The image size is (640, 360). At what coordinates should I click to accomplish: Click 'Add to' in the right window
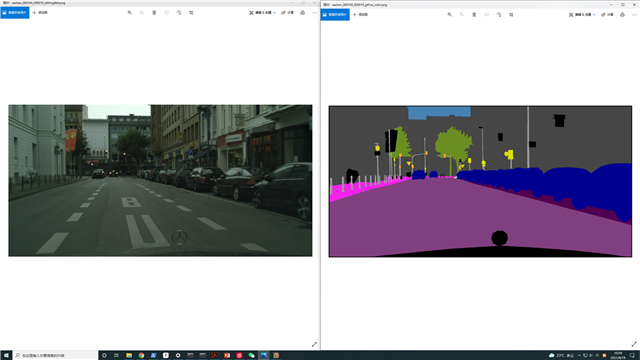360,15
